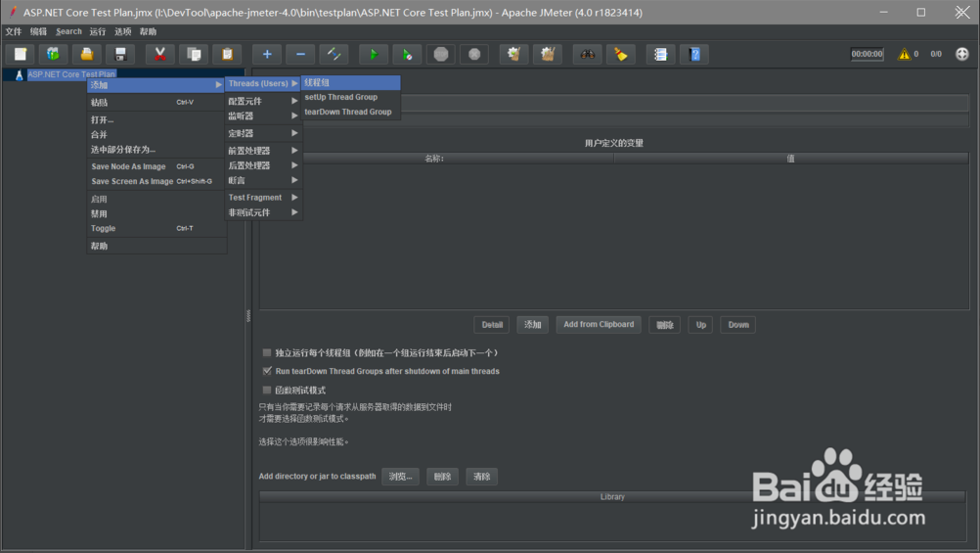
Task: Choose setUp Thread Group
Action: point(350,97)
